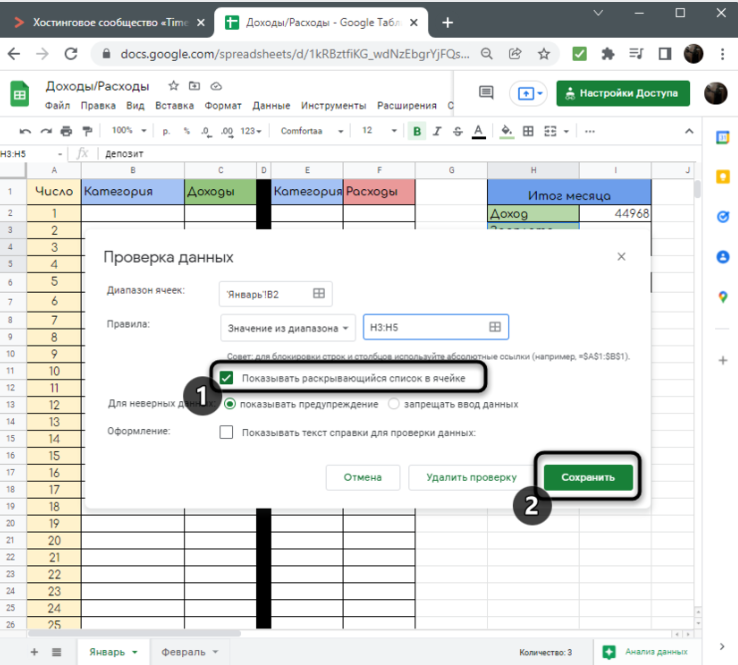Click the Merge cells icon
738x665 pixels.
pyautogui.click(x=550, y=131)
